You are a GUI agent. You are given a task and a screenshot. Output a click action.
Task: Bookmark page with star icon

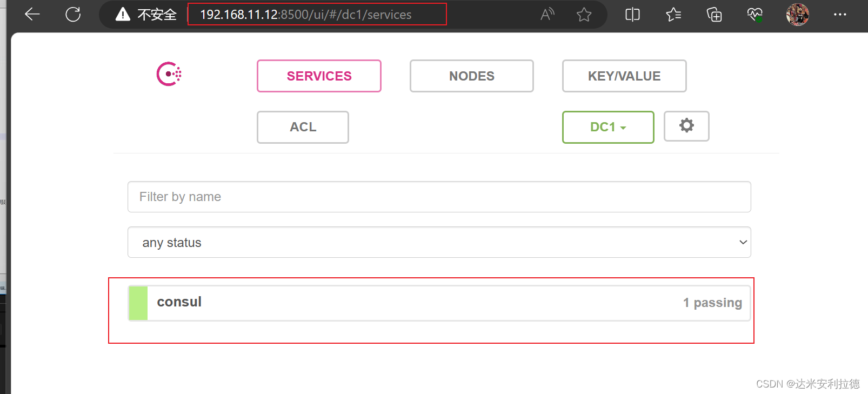click(584, 14)
